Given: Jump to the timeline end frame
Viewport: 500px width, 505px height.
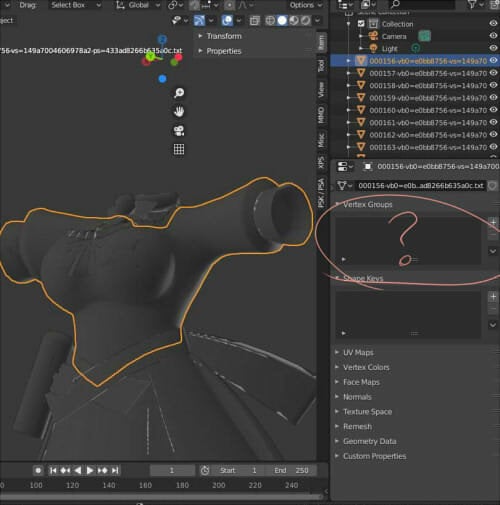Looking at the screenshot, I should point(115,470).
